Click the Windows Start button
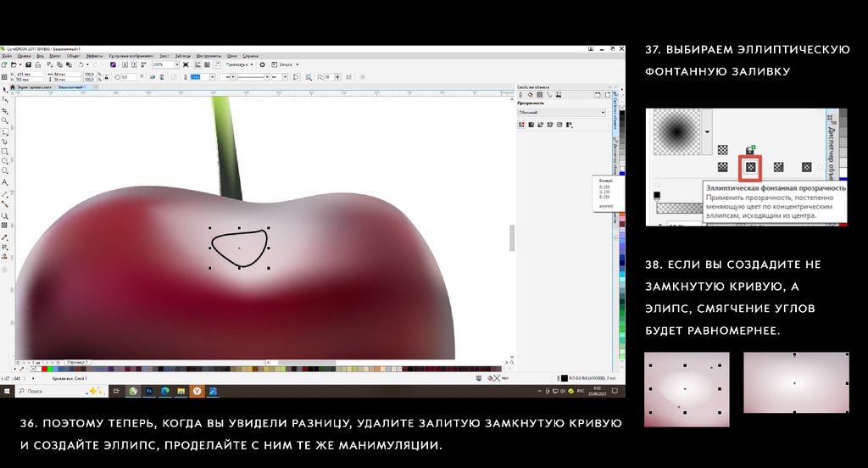The image size is (868, 468). click(7, 392)
